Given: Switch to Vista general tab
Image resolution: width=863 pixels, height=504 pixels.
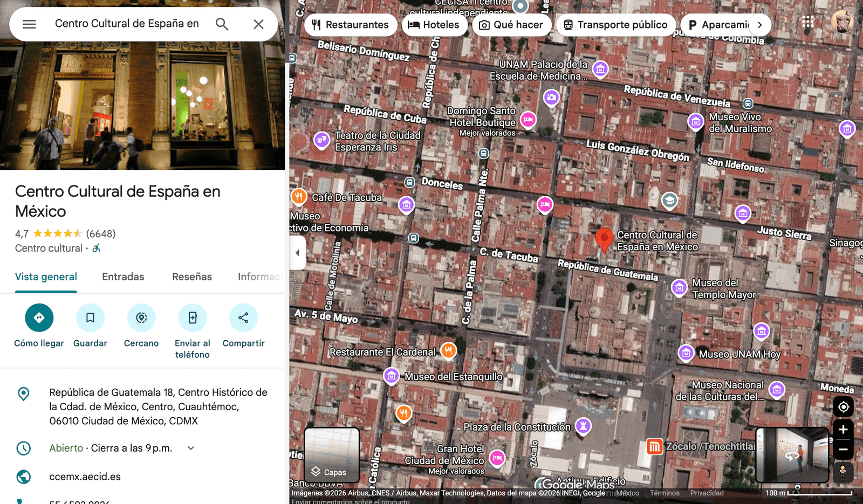Looking at the screenshot, I should coord(46,277).
